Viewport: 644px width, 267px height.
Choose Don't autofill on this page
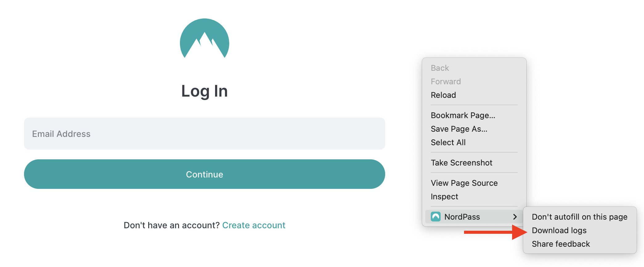click(580, 217)
